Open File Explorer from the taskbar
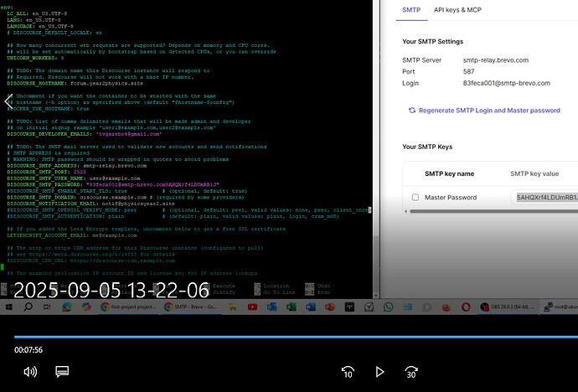Viewport: 578px width, 392px height. 233,307
